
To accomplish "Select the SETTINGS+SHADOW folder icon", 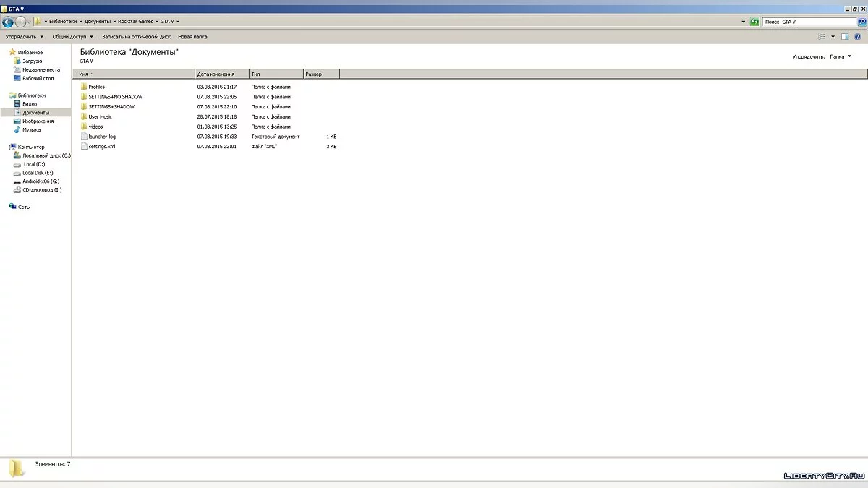I will pos(84,107).
